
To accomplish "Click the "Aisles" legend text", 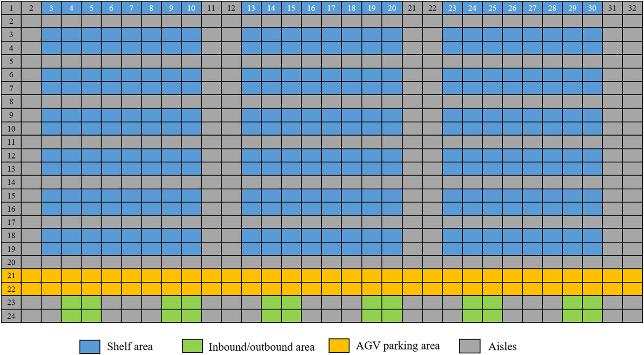I will point(502,347).
